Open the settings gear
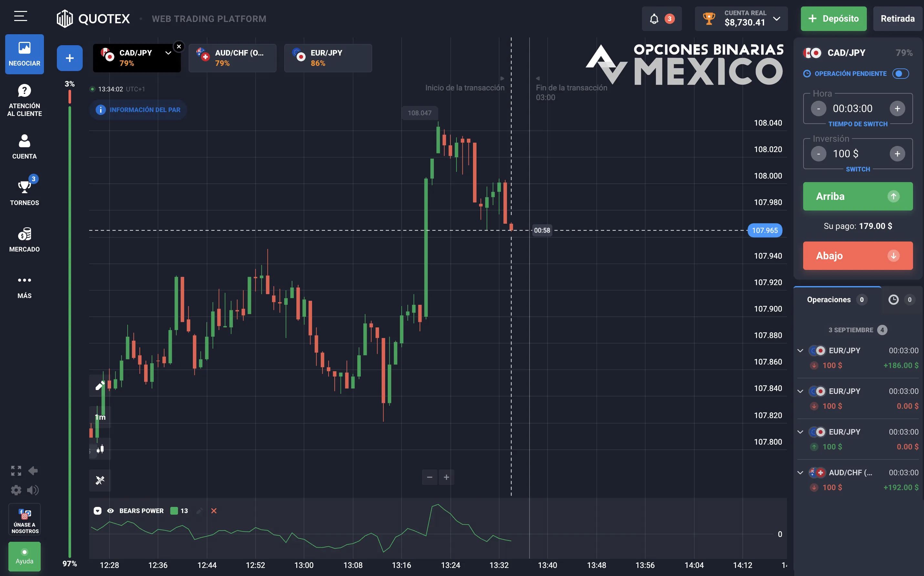Screen dimensions: 924x576 click(16, 490)
